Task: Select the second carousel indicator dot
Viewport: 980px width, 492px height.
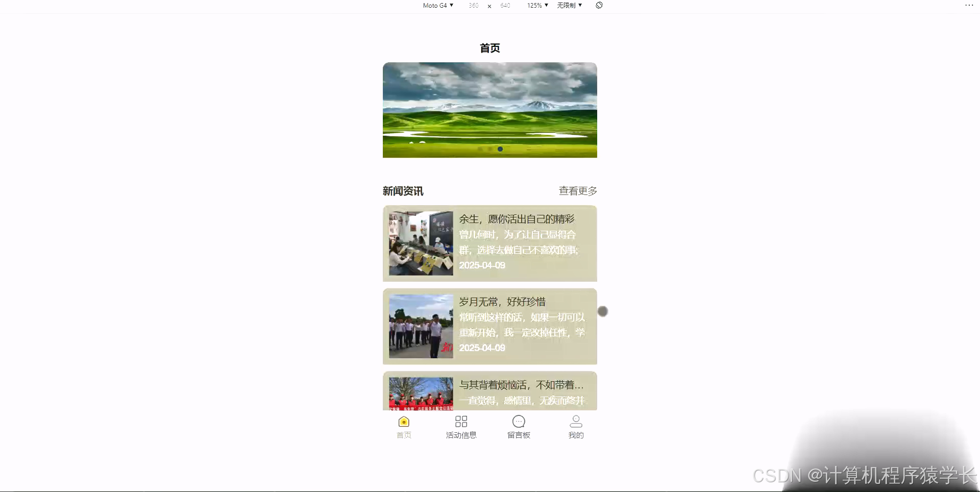Action: tap(490, 149)
